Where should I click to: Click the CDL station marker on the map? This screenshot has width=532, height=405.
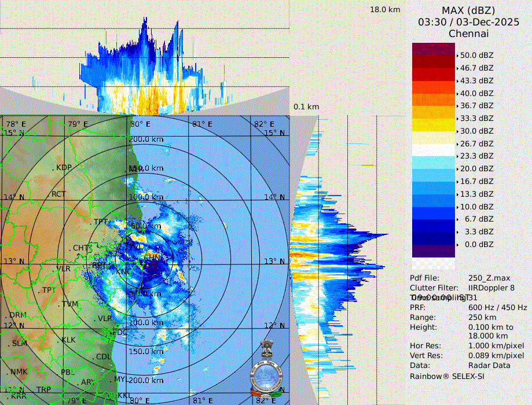click(x=101, y=357)
